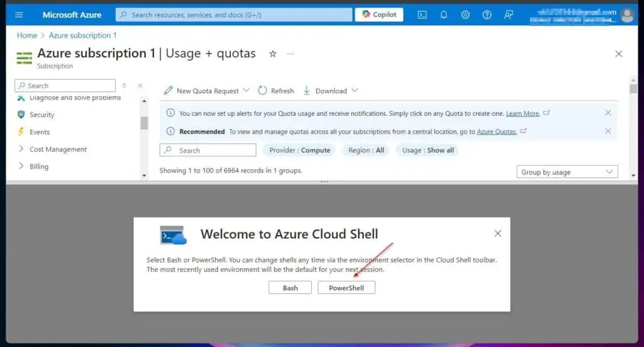
Task: Click the main pane vertical scrollbar thumb
Action: point(633,89)
